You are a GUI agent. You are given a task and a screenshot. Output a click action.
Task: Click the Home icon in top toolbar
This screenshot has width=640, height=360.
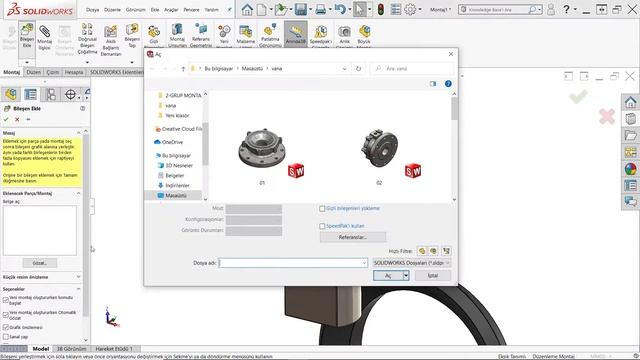coord(247,9)
